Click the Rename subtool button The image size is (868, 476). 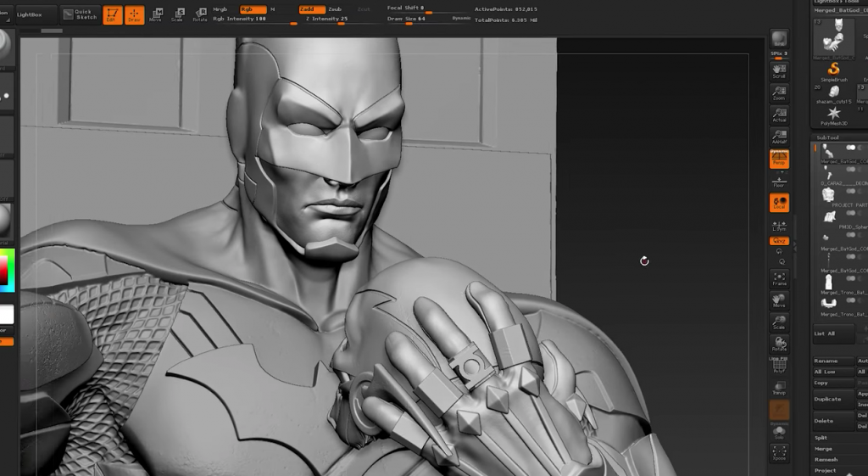[x=833, y=361]
